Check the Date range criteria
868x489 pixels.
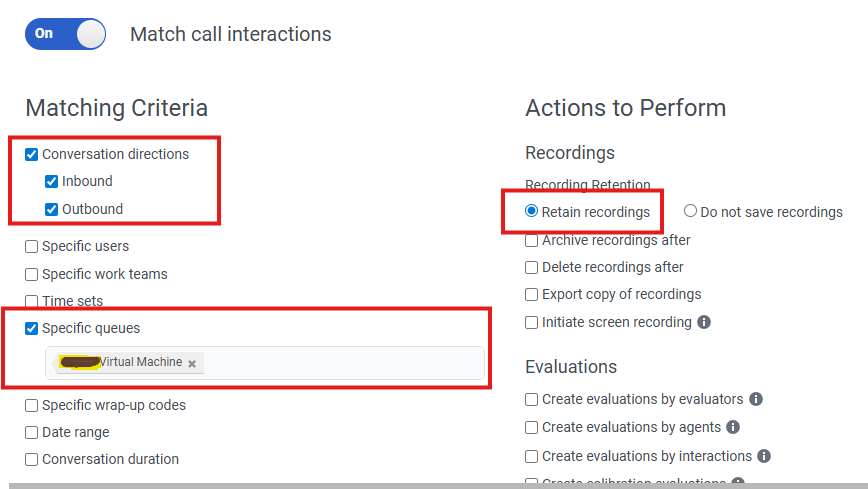pyautogui.click(x=32, y=432)
